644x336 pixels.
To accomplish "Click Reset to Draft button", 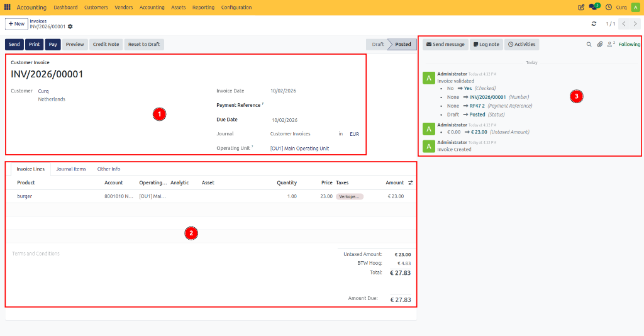I will coord(144,45).
